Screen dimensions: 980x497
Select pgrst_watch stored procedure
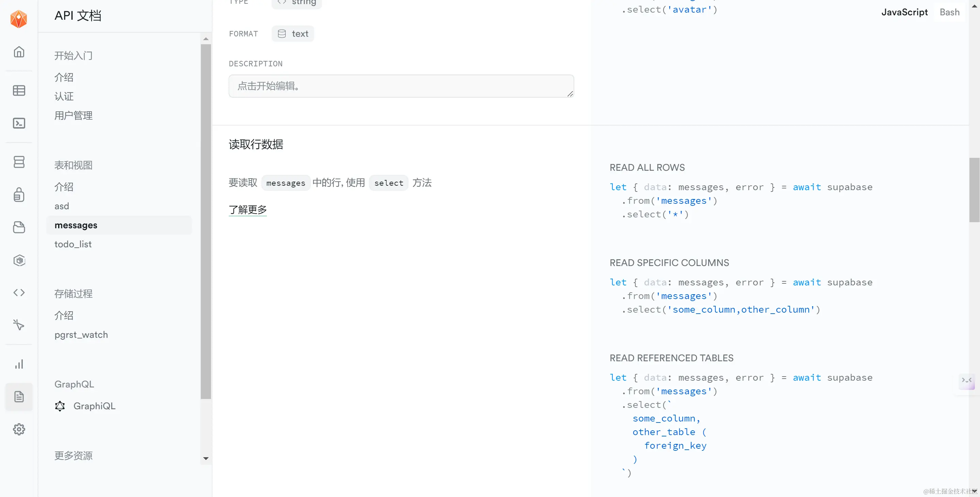(81, 335)
